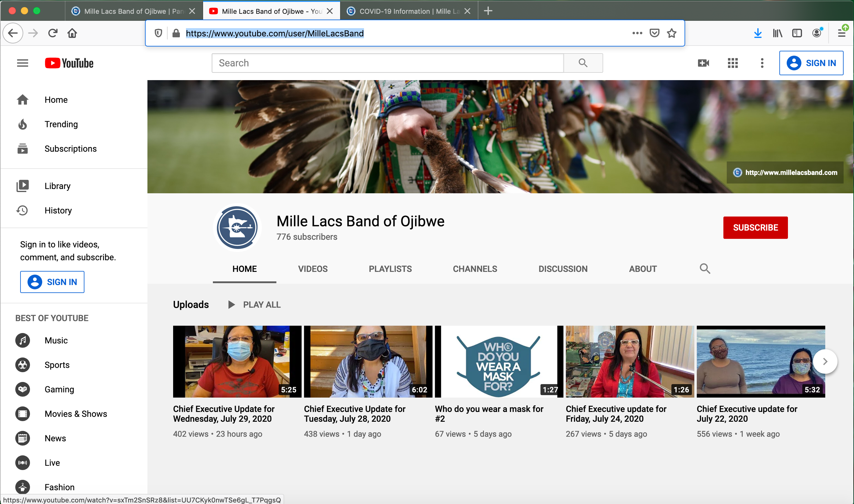Close the YouTube browser tab
854x504 pixels.
[x=329, y=11]
